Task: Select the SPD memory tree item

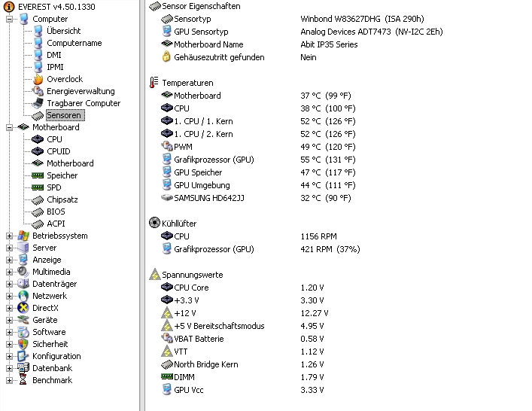Action: [54, 187]
